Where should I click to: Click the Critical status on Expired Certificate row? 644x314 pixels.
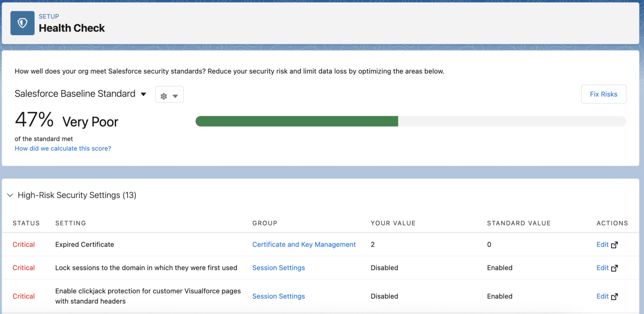point(23,244)
